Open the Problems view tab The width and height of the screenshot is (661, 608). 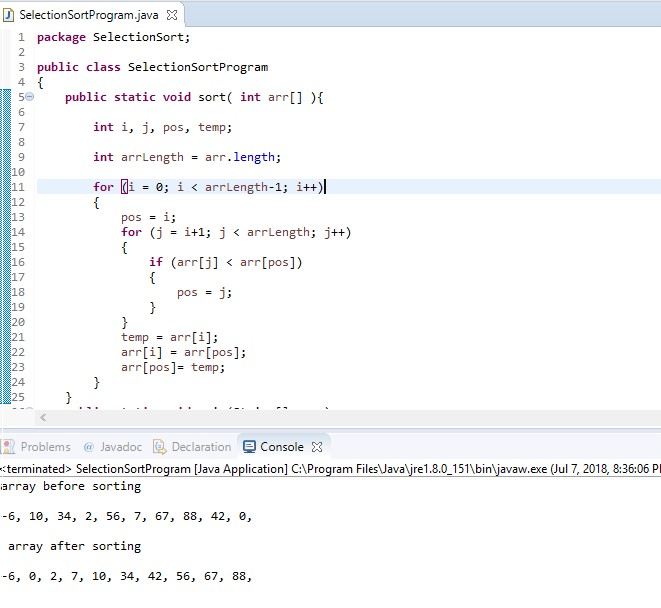pyautogui.click(x=45, y=447)
